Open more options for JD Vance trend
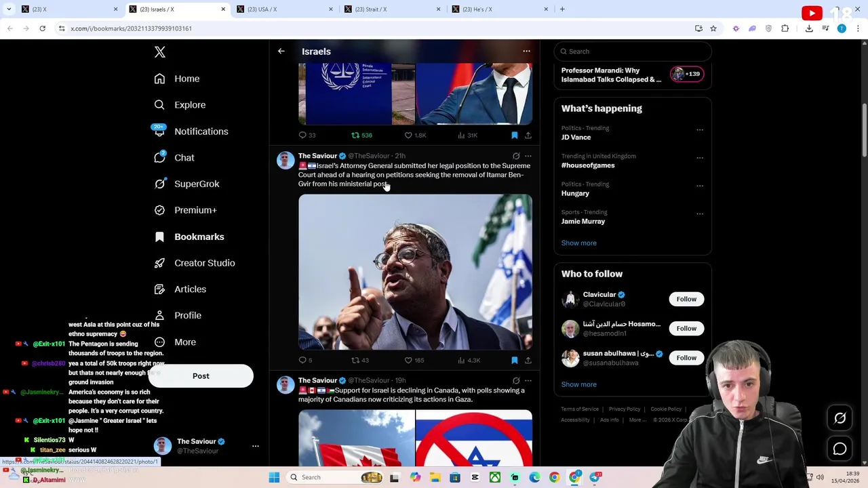This screenshot has width=868, height=488. (x=699, y=129)
